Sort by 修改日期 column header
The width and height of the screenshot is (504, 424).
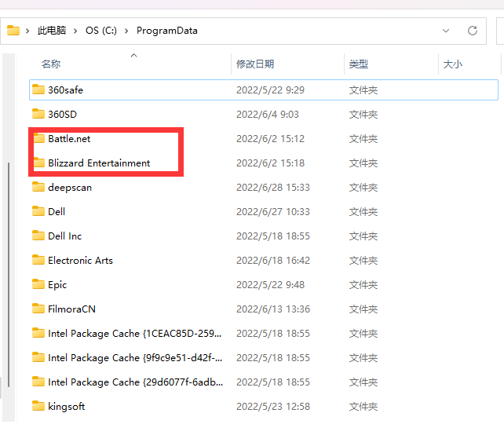tap(255, 64)
